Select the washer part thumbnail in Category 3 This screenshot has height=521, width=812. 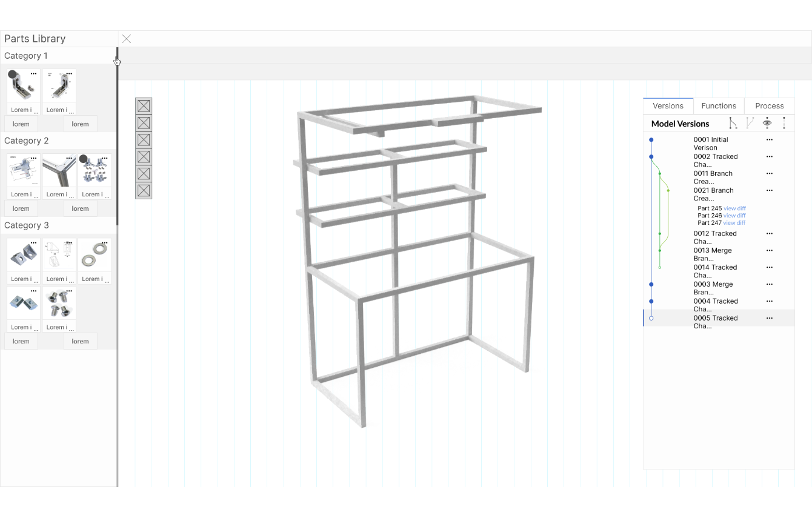(x=95, y=254)
